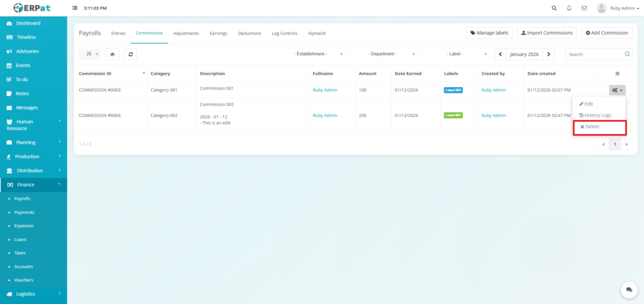This screenshot has height=304, width=644.
Task: Open the chat bubble icon at bottom right
Action: click(x=628, y=289)
